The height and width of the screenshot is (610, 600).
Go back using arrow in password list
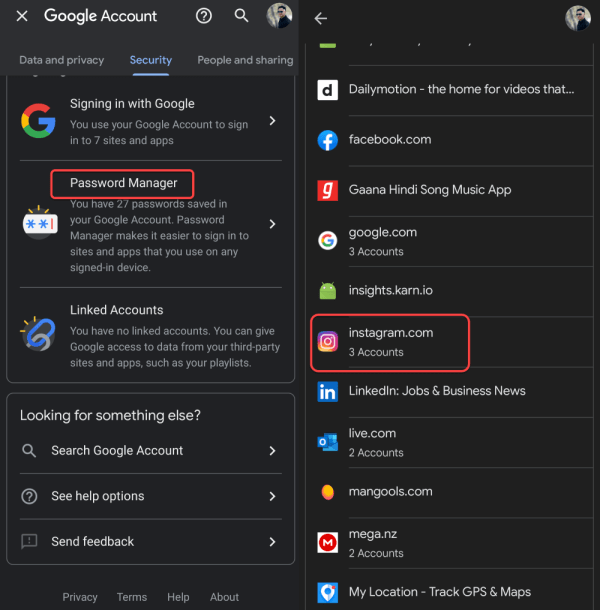click(321, 18)
